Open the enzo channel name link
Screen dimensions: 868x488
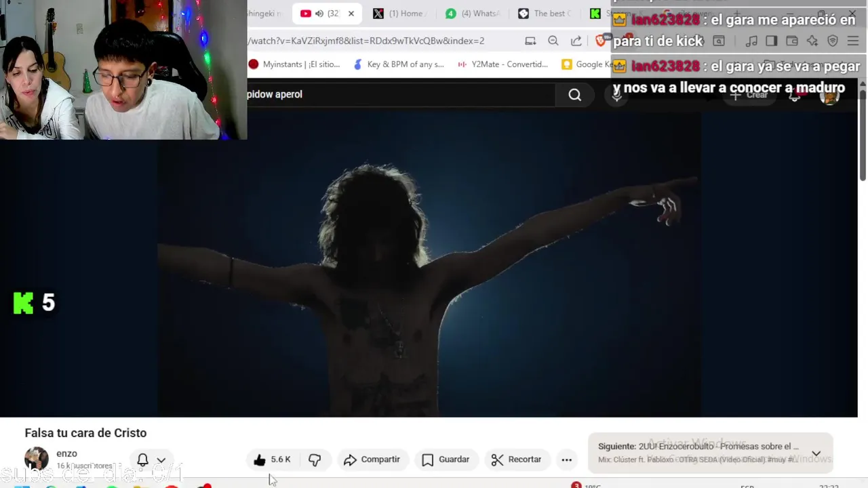coord(66,453)
